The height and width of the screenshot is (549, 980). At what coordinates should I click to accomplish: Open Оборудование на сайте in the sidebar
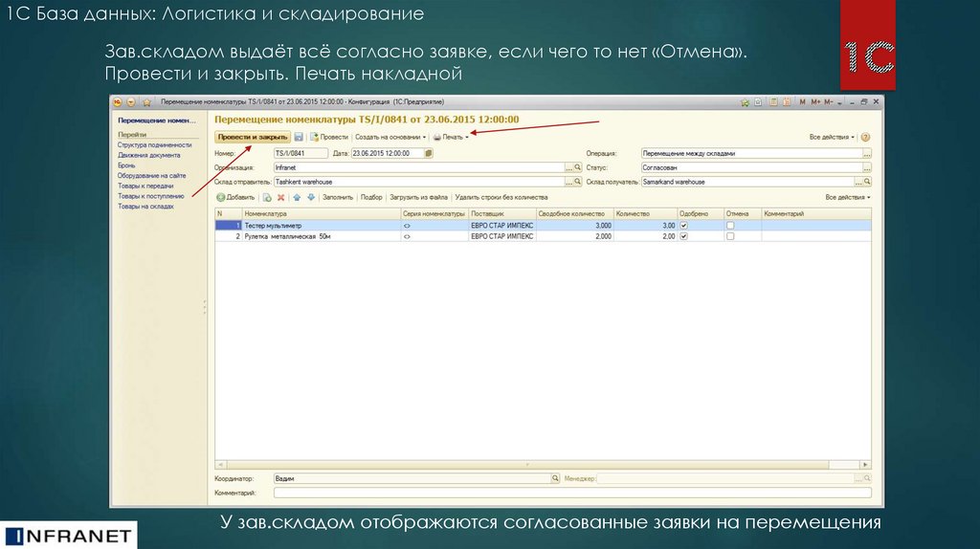tap(152, 175)
